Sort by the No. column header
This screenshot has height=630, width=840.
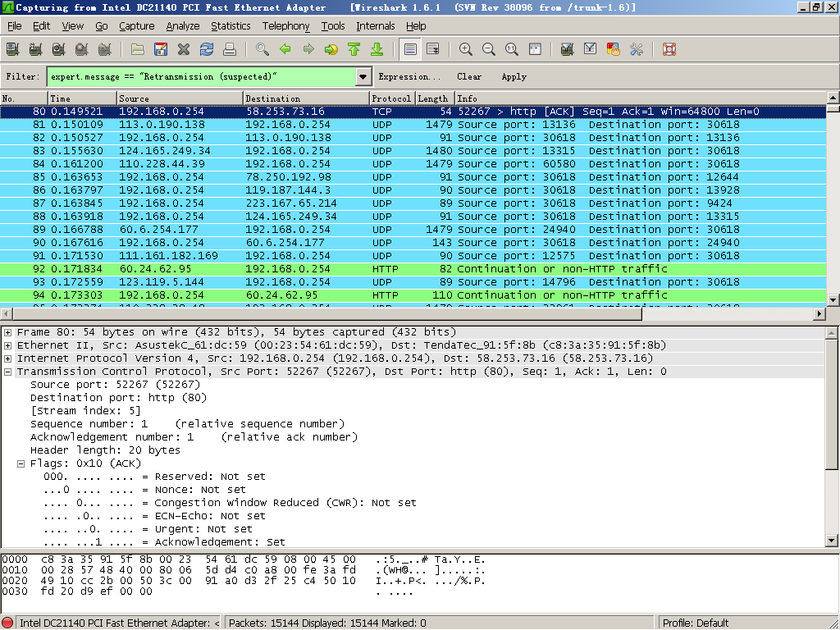pos(24,98)
